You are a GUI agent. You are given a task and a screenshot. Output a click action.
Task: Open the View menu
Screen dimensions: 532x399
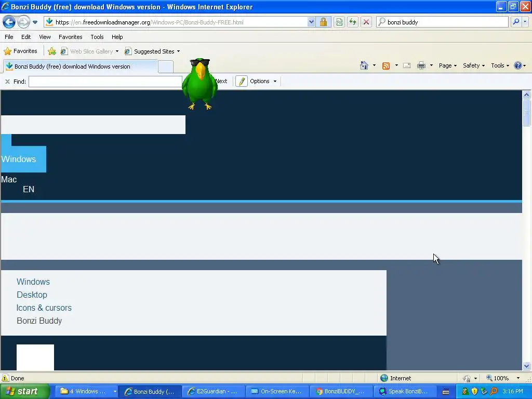pos(45,37)
